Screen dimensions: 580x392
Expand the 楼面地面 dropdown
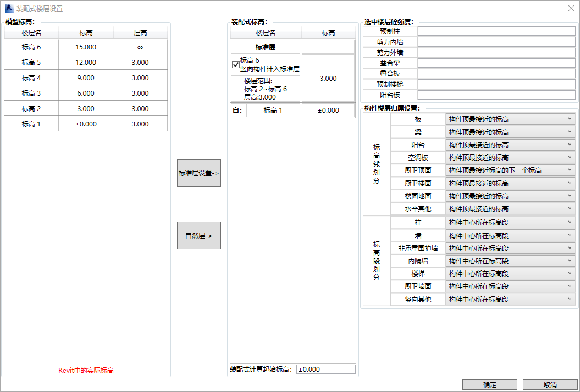pyautogui.click(x=510, y=196)
